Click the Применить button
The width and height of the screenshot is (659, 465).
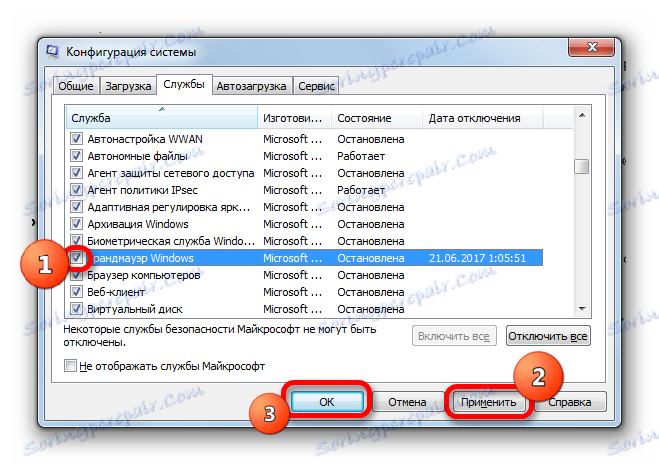(x=488, y=402)
